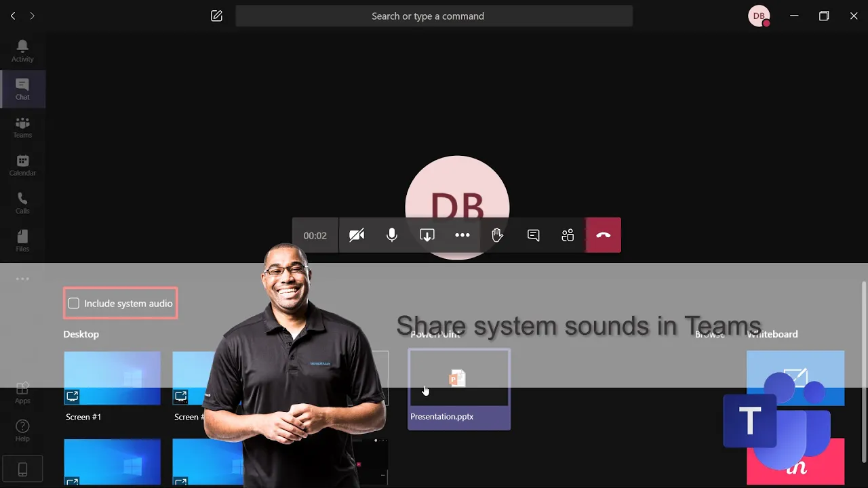
Task: Open the DB profile avatar menu
Action: pyautogui.click(x=759, y=16)
